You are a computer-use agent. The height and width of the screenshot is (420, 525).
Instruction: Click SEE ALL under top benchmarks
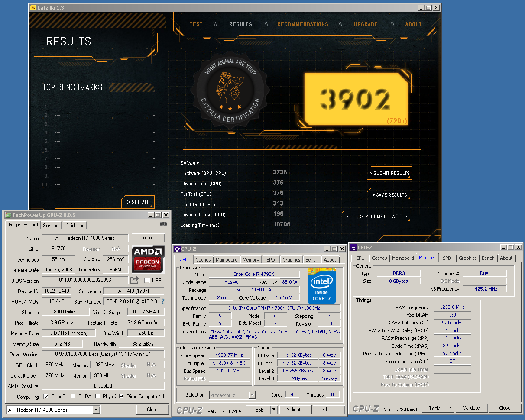[x=138, y=202]
